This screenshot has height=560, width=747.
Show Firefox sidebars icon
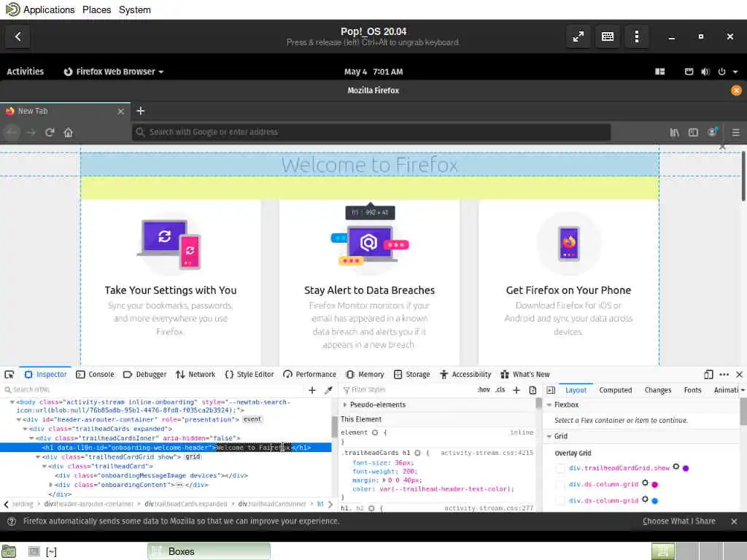coord(693,133)
